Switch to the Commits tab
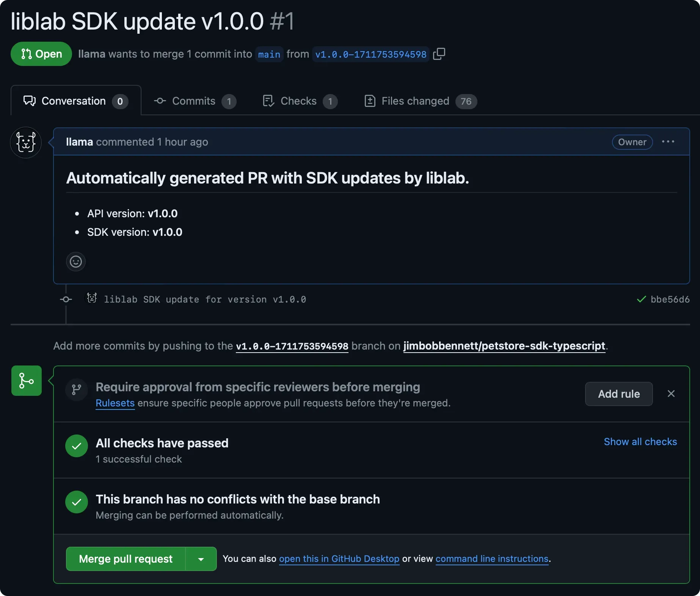Viewport: 700px width, 596px height. point(195,101)
